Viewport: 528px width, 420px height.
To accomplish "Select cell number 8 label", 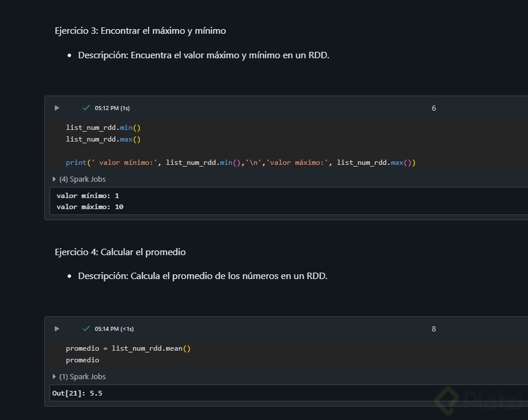I will (x=434, y=329).
